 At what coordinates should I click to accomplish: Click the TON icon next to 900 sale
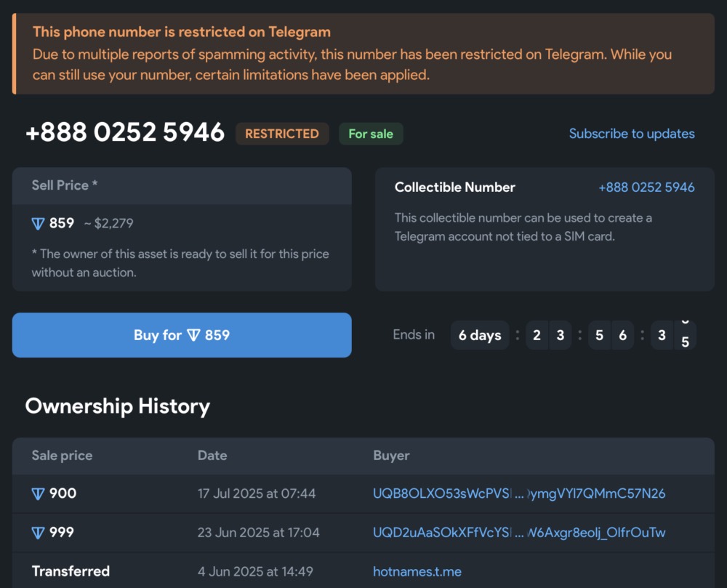pos(39,494)
